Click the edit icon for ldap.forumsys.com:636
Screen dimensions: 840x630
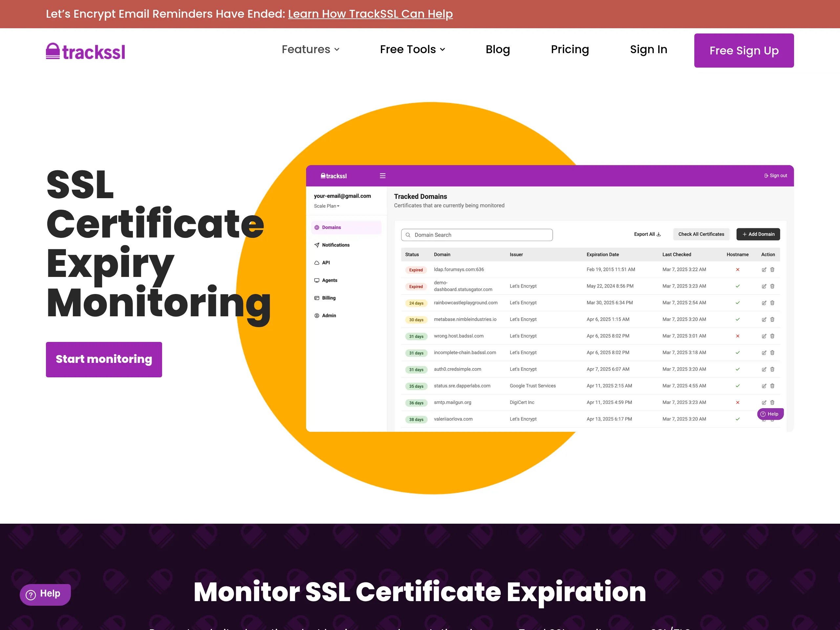[x=764, y=270]
